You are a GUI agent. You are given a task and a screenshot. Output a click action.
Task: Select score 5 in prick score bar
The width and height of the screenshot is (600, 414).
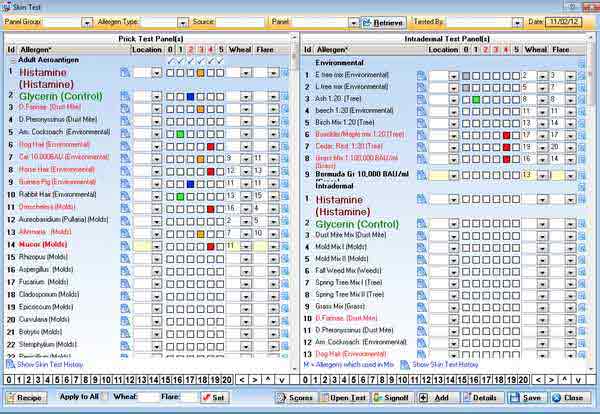[57, 380]
